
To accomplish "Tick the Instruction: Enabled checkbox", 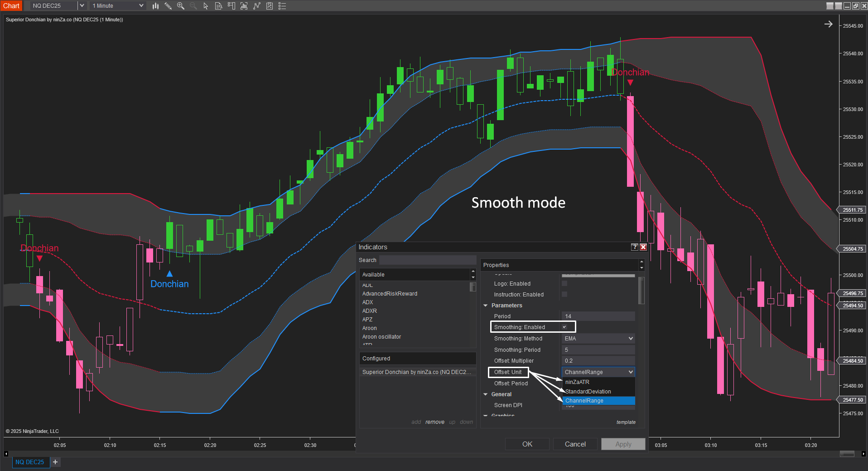I will tap(564, 294).
